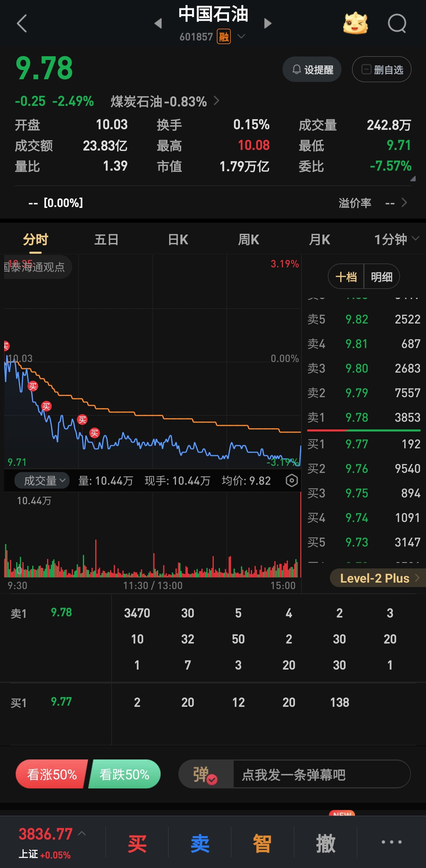The width and height of the screenshot is (426, 868).
Task: Tap the volume bar chart area
Action: click(152, 535)
